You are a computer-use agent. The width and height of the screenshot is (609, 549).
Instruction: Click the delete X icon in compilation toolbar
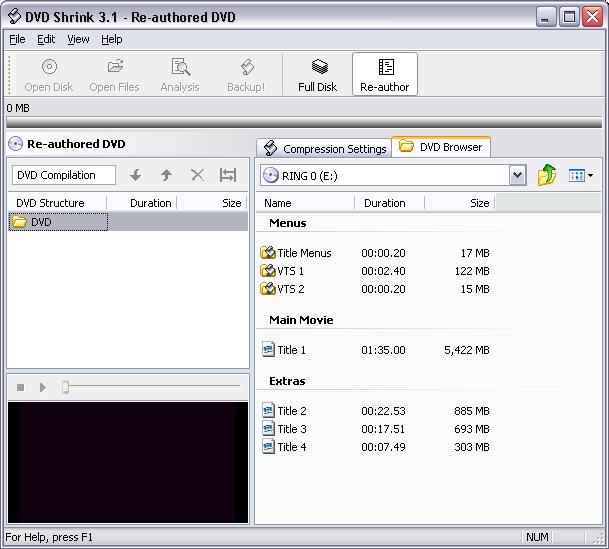click(x=197, y=175)
